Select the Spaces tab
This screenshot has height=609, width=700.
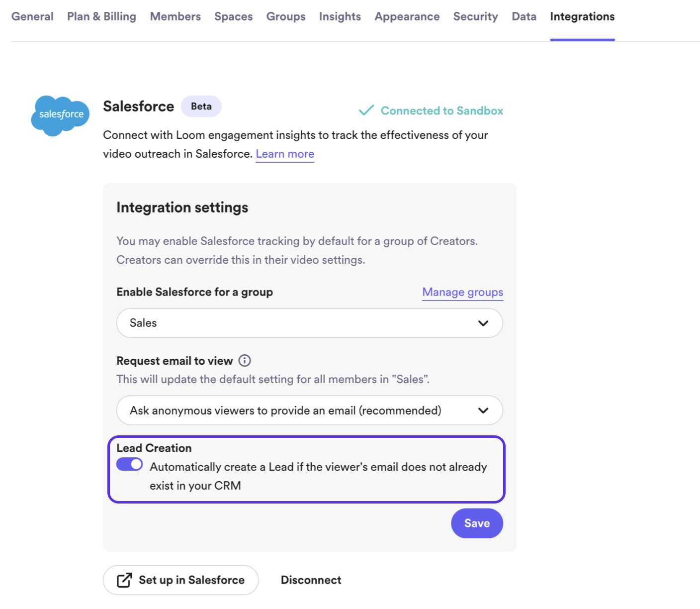click(233, 16)
